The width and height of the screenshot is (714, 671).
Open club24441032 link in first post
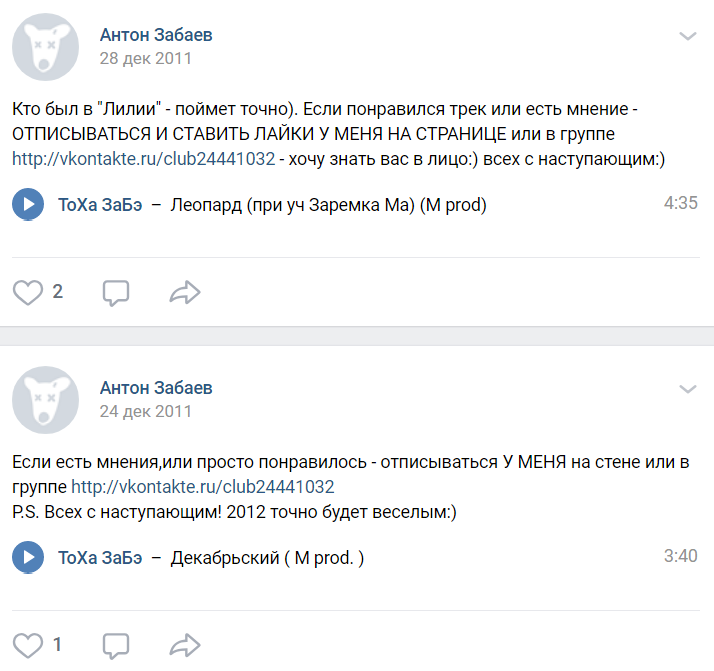click(x=143, y=158)
